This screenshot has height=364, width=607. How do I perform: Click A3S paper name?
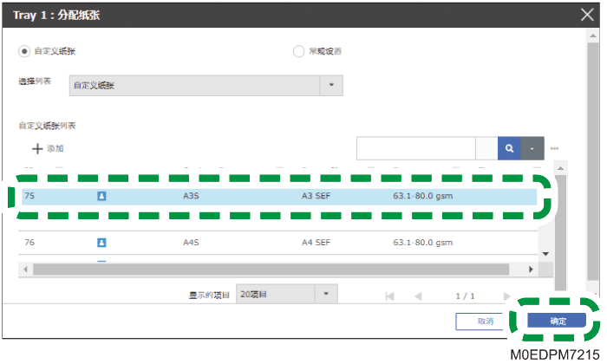191,196
